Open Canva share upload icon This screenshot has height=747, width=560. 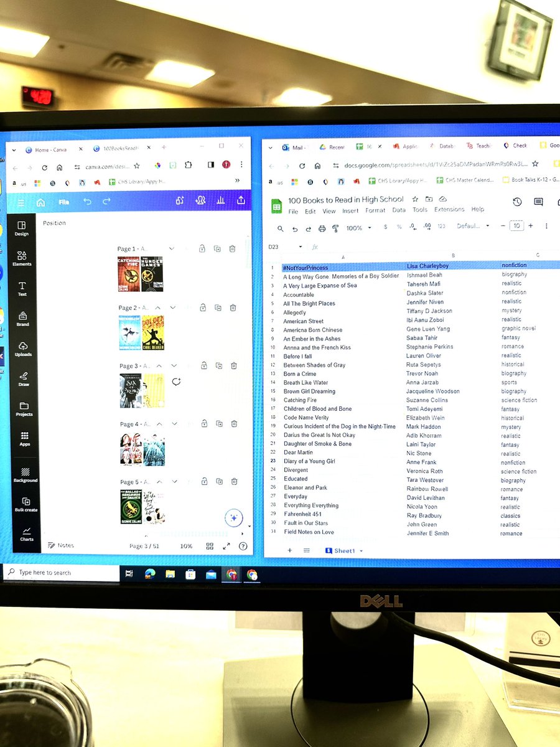[x=241, y=200]
